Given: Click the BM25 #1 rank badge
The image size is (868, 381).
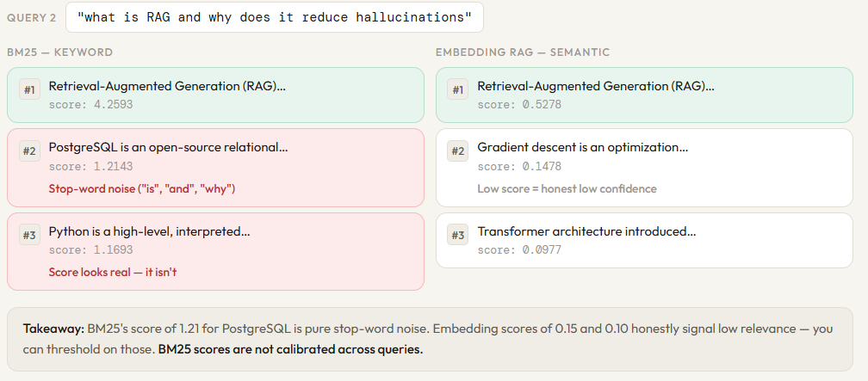Looking at the screenshot, I should (x=29, y=90).
